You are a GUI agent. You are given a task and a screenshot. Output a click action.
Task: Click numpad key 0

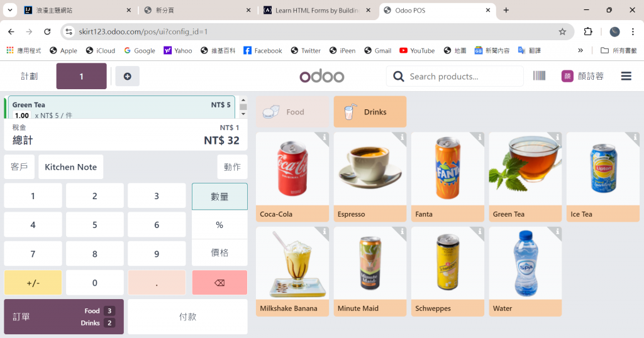point(95,283)
